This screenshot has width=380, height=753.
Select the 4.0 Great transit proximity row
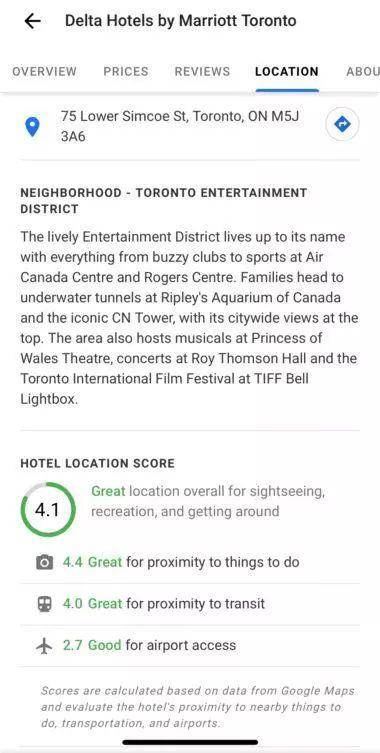click(190, 604)
